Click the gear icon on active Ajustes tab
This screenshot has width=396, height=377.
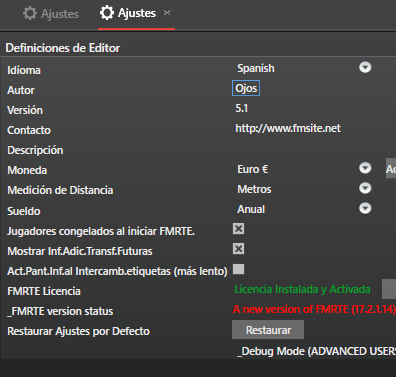point(107,13)
